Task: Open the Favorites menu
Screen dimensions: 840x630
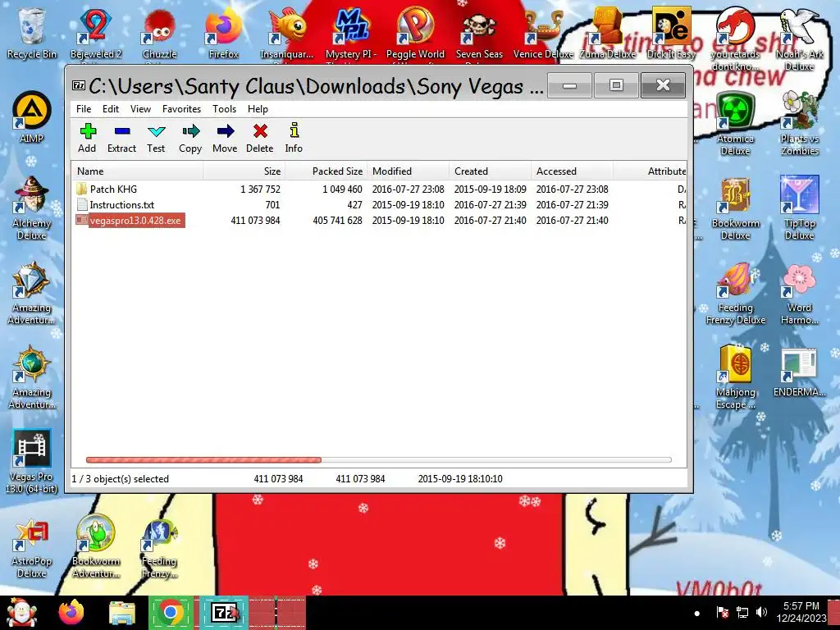Action: click(x=181, y=109)
